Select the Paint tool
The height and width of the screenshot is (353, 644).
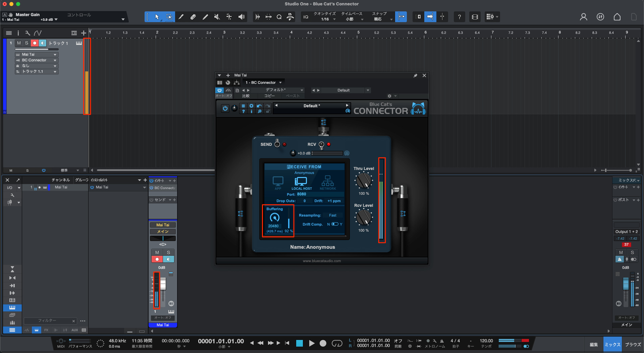[x=205, y=17]
